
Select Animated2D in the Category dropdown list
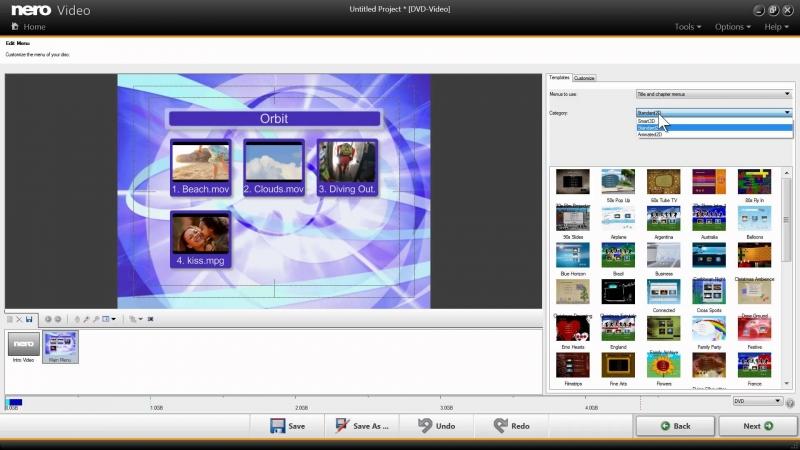point(651,134)
